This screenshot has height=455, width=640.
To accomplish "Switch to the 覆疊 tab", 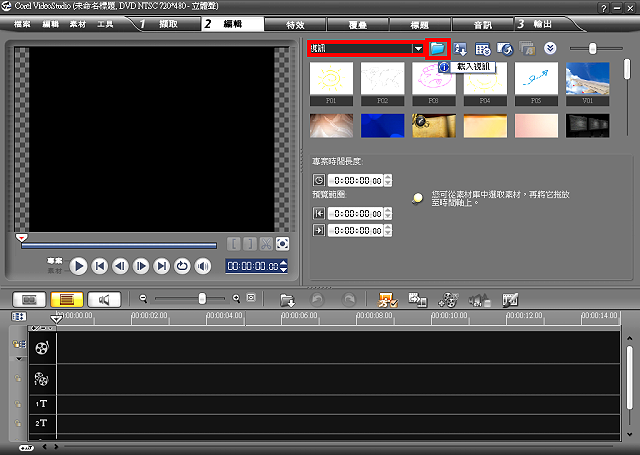I will coord(358,25).
